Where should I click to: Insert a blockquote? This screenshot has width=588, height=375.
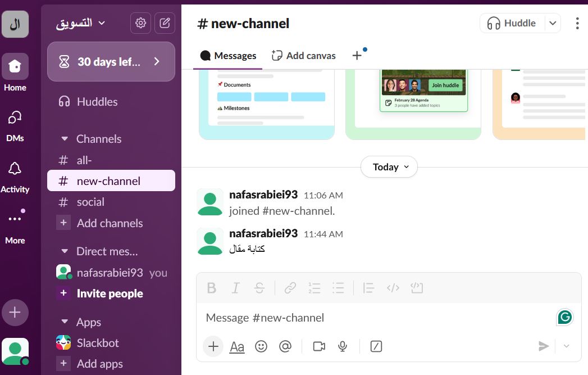pyautogui.click(x=368, y=288)
